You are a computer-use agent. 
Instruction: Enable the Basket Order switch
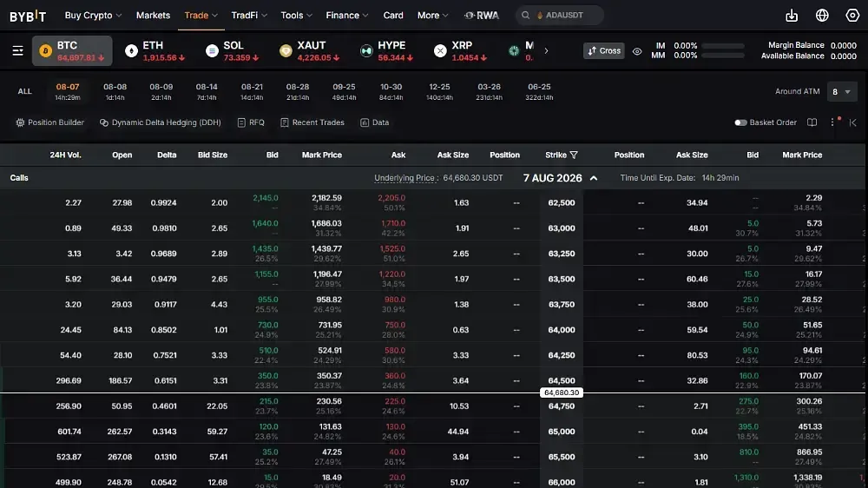pos(740,122)
